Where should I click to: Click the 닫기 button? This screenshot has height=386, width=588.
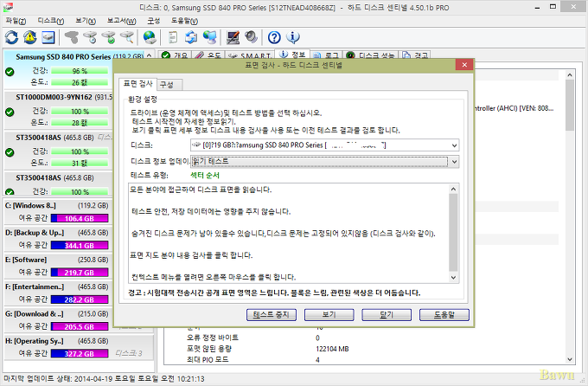(x=387, y=315)
